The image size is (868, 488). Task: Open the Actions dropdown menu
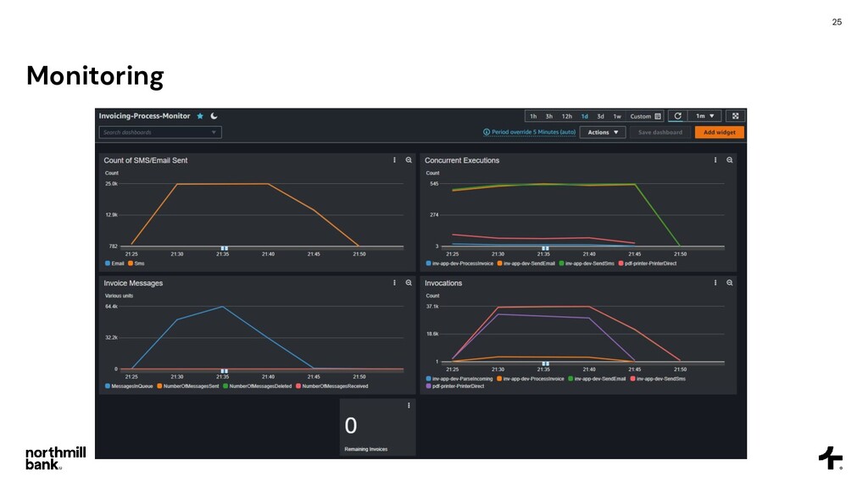(x=603, y=132)
